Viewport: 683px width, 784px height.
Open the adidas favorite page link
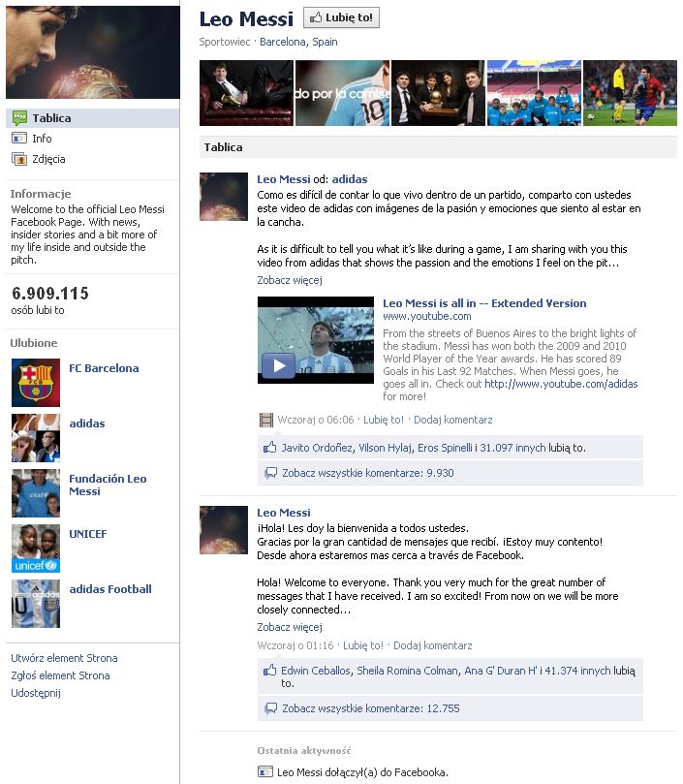(x=87, y=423)
